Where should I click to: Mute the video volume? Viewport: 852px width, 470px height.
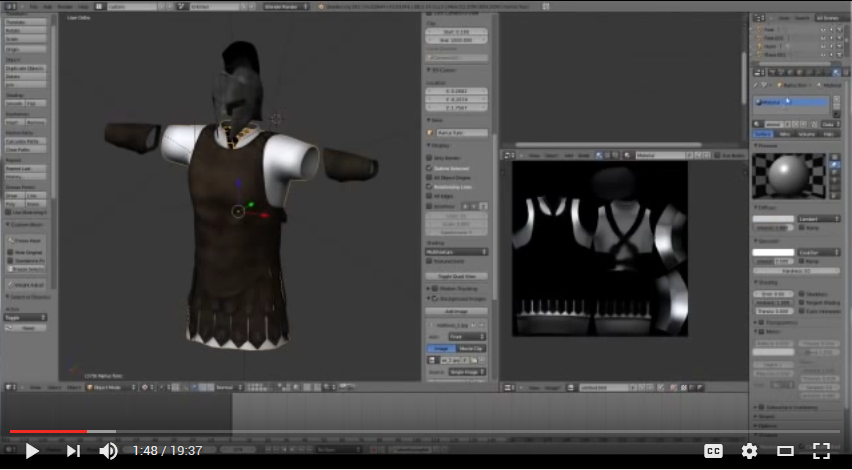coord(108,450)
